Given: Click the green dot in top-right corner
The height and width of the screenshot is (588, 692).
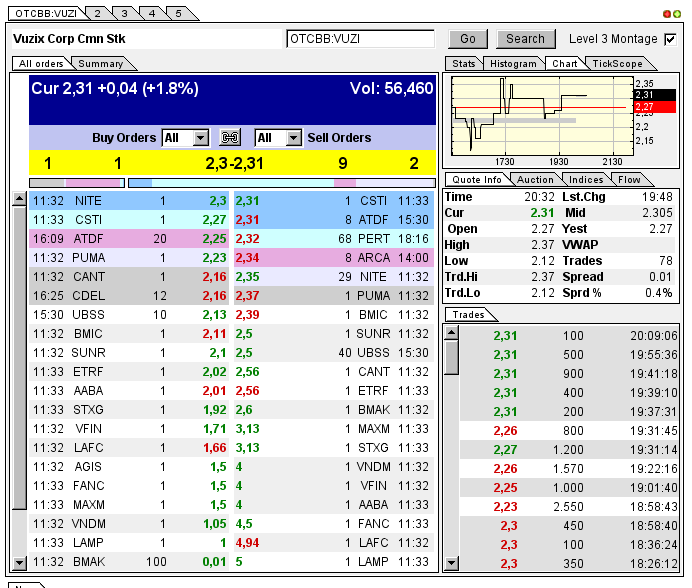Looking at the screenshot, I should [677, 14].
